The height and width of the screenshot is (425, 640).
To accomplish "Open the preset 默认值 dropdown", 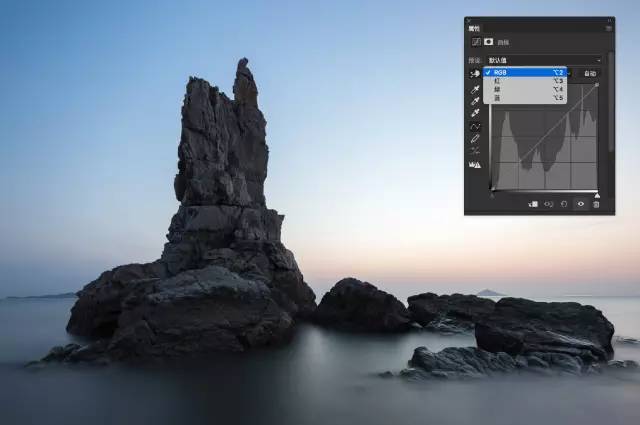I will [543, 60].
